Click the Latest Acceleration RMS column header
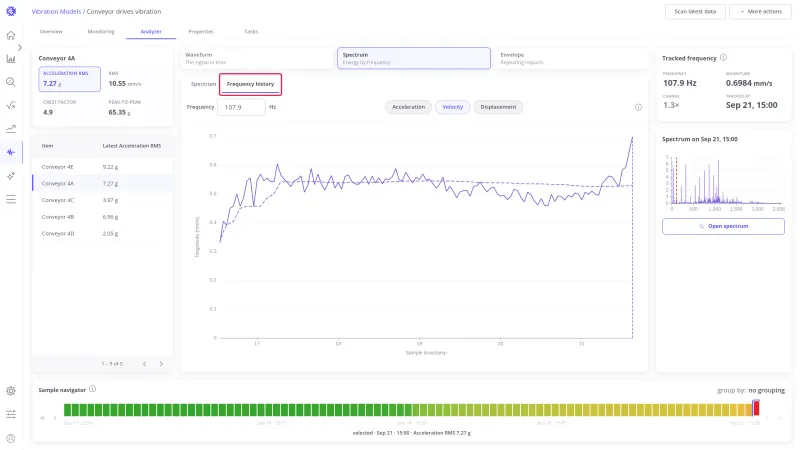The image size is (800, 450). 132,146
